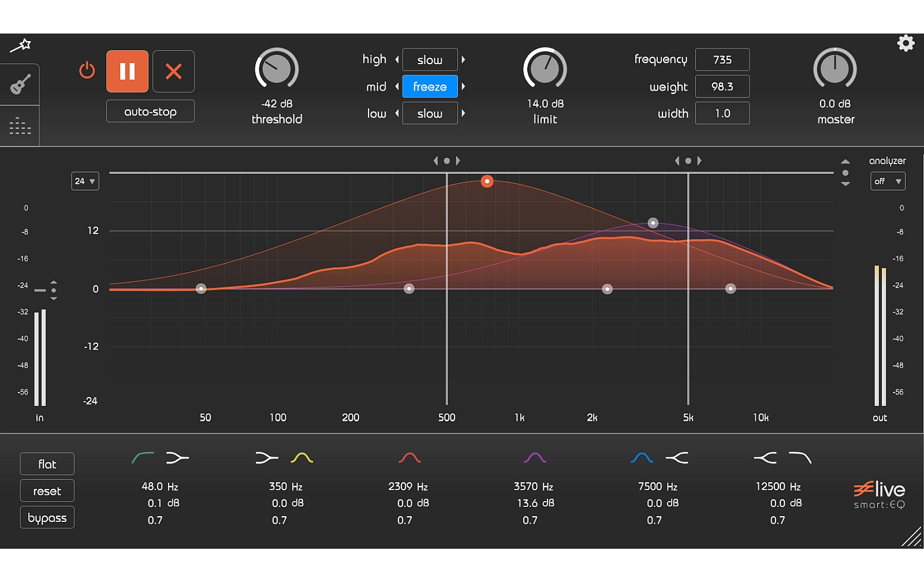Screen dimensions: 924x582
Task: Select high shelf icon for 12500 Hz band
Action: [x=765, y=458]
